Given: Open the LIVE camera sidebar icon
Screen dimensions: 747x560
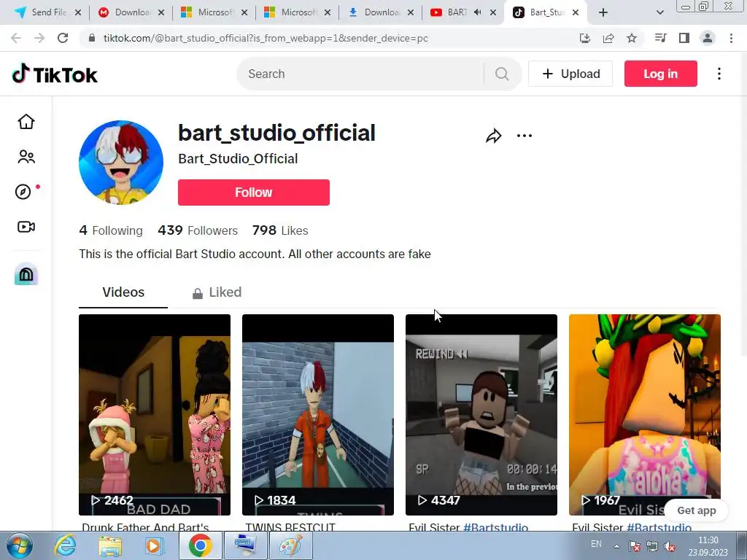Looking at the screenshot, I should [x=26, y=227].
